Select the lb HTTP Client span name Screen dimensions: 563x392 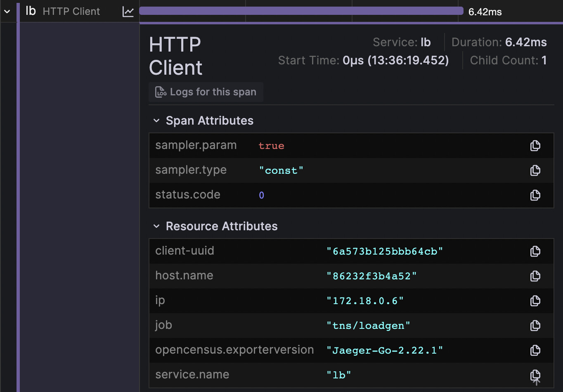point(71,12)
